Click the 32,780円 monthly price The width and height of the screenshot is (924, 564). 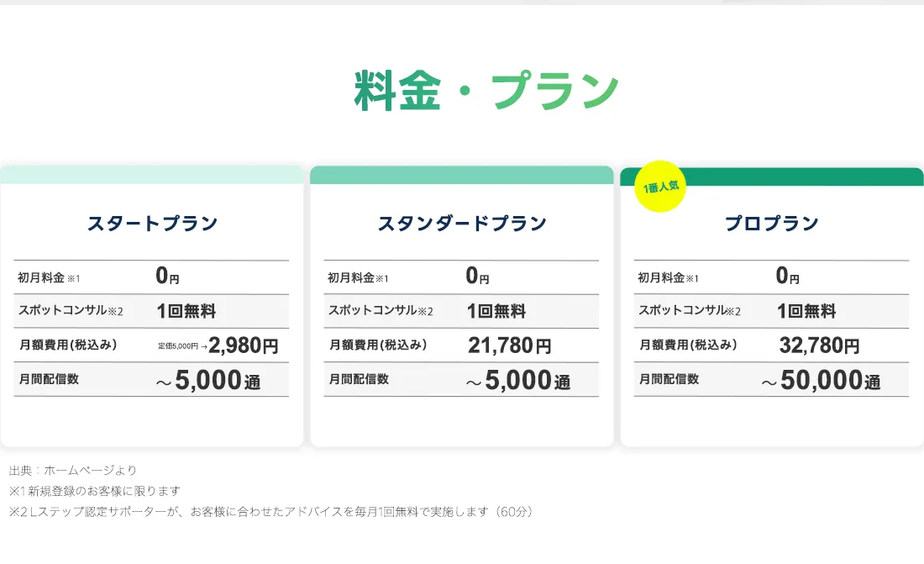point(819,345)
